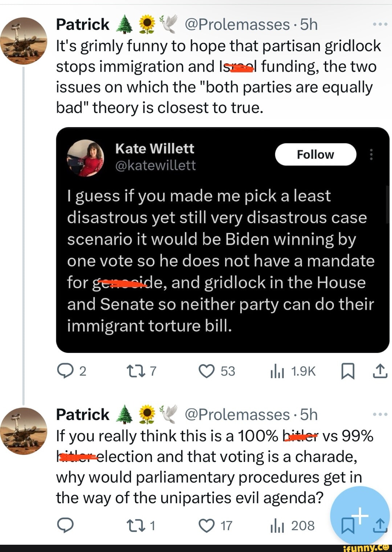Share the first tweet via share icon
Image resolution: width=392 pixels, height=552 pixels.
[x=380, y=371]
